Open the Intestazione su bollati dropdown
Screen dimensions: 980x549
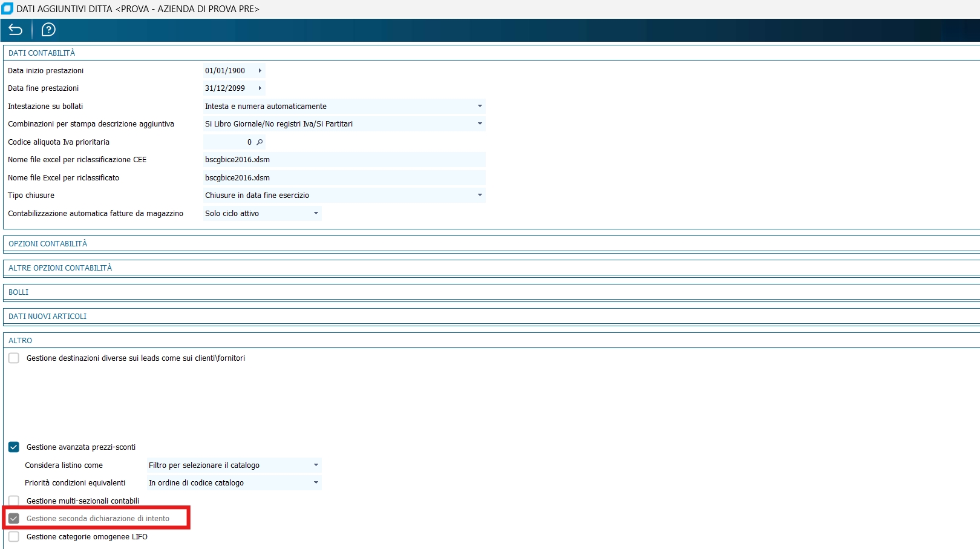click(x=344, y=107)
